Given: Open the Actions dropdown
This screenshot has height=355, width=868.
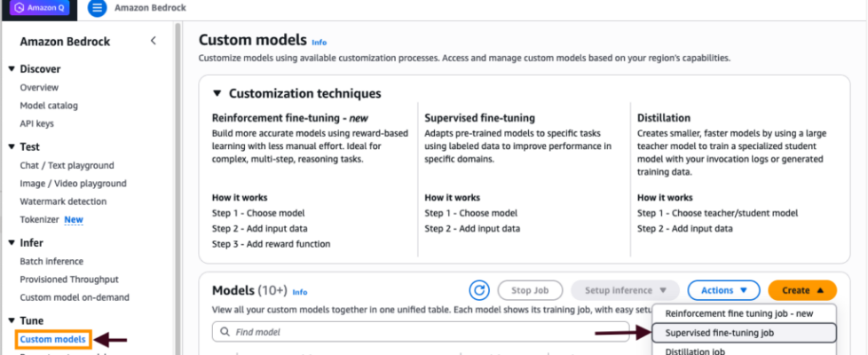Looking at the screenshot, I should click(723, 290).
